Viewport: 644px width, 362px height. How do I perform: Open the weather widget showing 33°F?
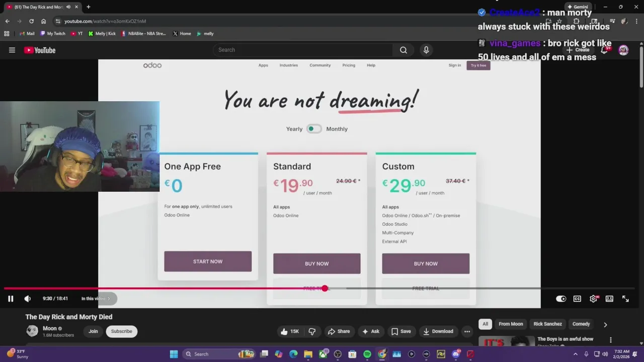[18, 354]
